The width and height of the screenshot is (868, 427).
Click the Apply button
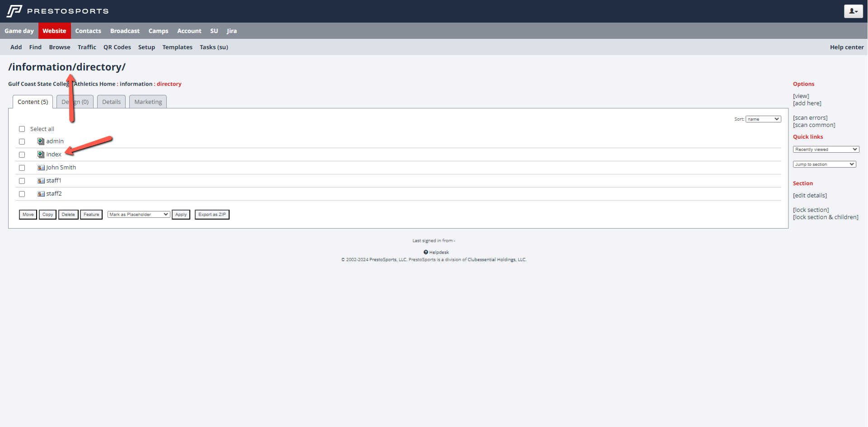(x=181, y=215)
